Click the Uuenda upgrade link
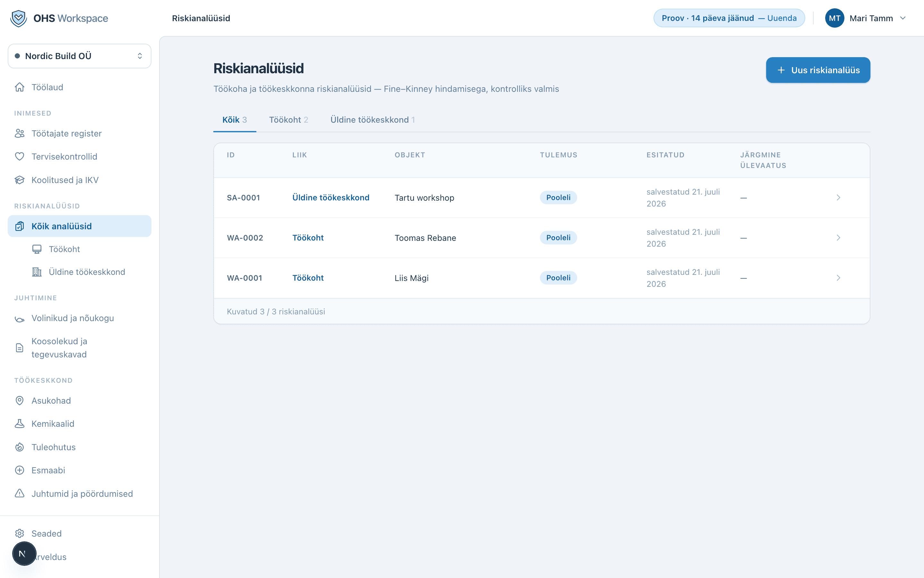 point(782,18)
